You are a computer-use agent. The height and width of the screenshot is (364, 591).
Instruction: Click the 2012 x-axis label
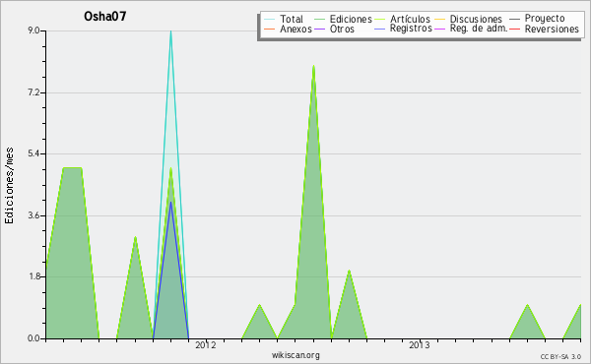206,345
